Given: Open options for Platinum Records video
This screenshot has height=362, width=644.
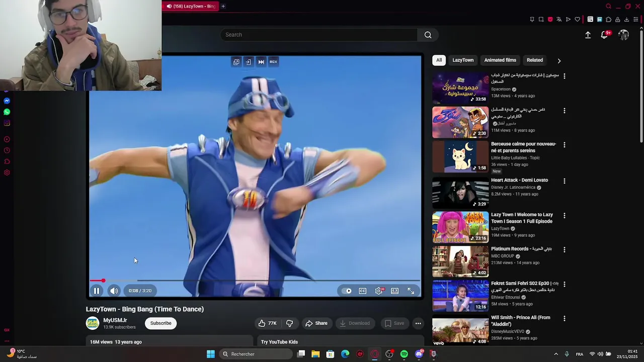Looking at the screenshot, I should (x=564, y=249).
